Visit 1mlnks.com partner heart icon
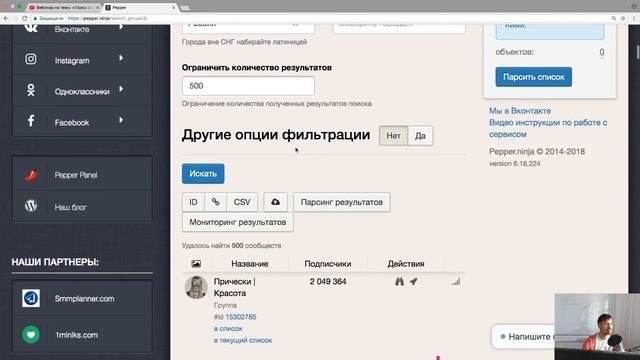640x360 pixels. tap(31, 335)
